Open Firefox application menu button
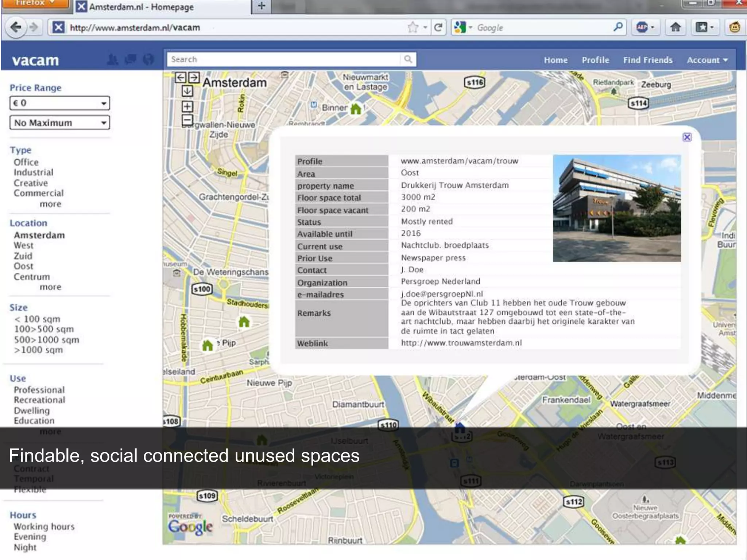This screenshot has height=560, width=747. [x=36, y=4]
